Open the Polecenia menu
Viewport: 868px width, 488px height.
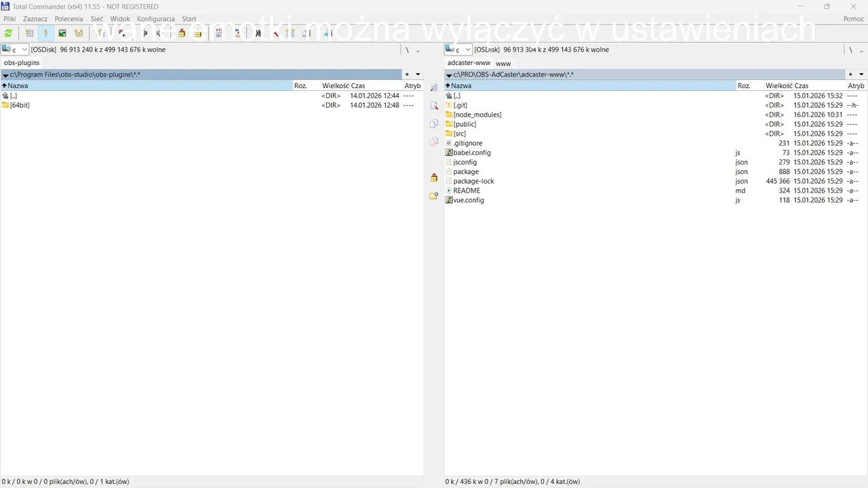(68, 19)
